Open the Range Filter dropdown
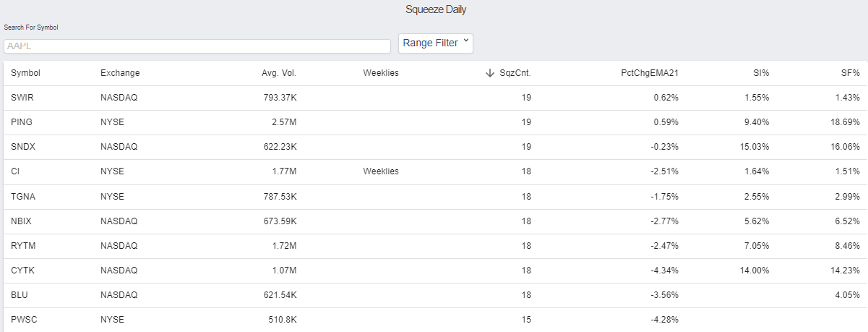The image size is (868, 332). coord(436,43)
